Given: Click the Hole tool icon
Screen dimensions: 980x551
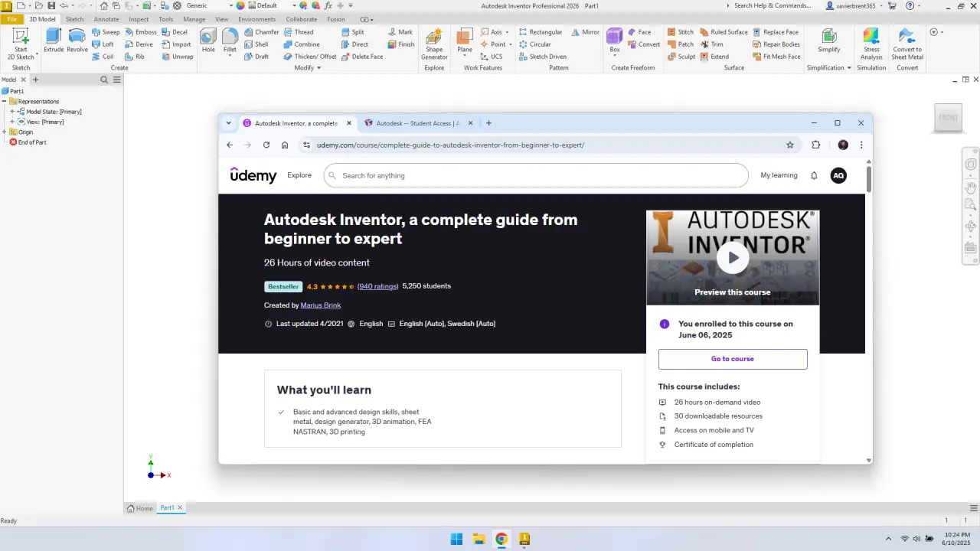Looking at the screenshot, I should [208, 41].
